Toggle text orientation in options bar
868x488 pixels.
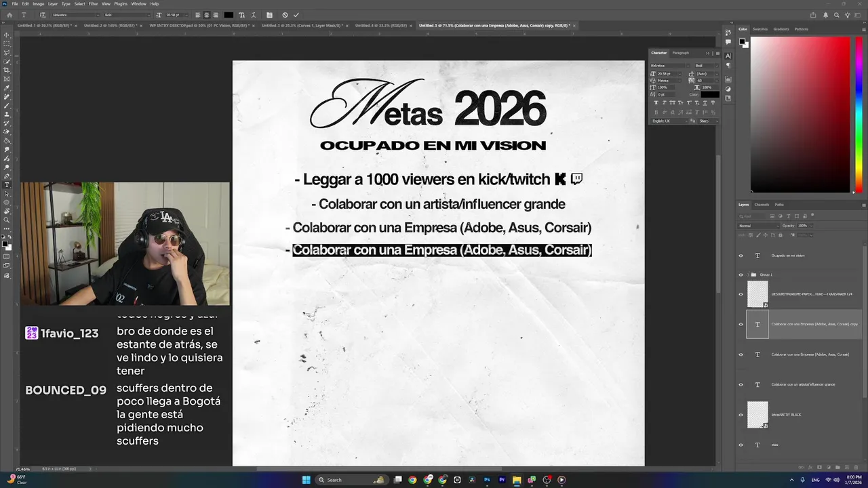tap(43, 15)
